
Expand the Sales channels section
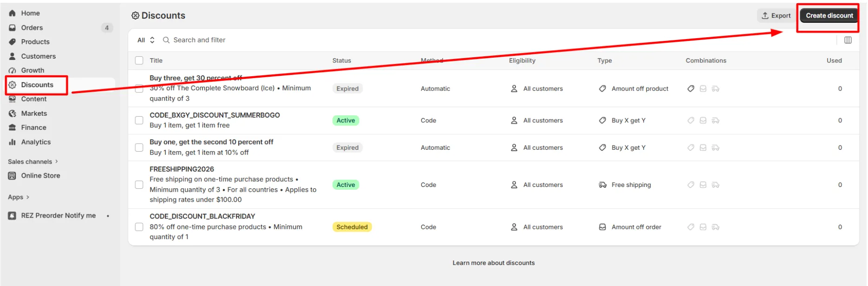point(33,162)
